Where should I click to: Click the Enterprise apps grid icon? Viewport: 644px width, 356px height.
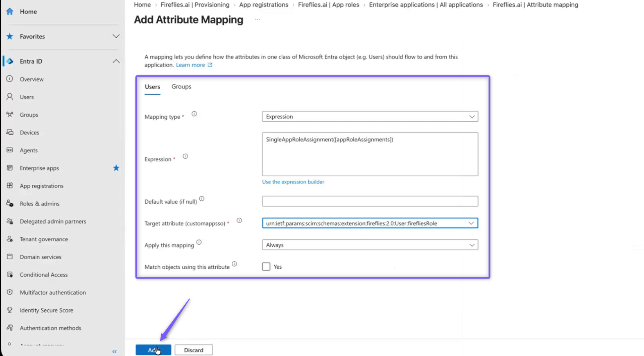click(x=10, y=168)
